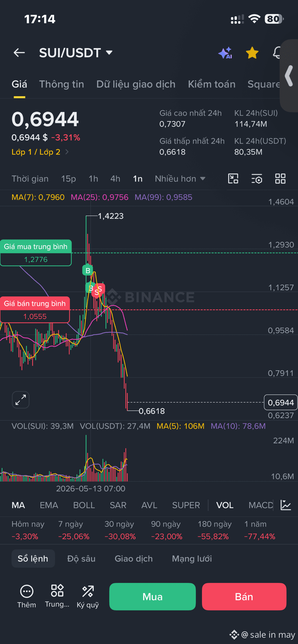Image resolution: width=298 pixels, height=644 pixels.
Task: Tap the fullscreen expand chart icon
Action: tap(21, 400)
